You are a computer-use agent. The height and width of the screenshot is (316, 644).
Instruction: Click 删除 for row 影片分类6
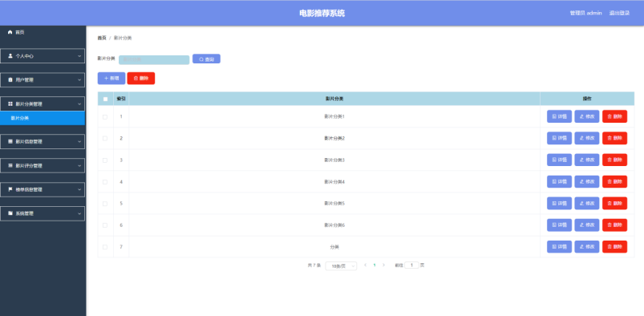pyautogui.click(x=614, y=225)
